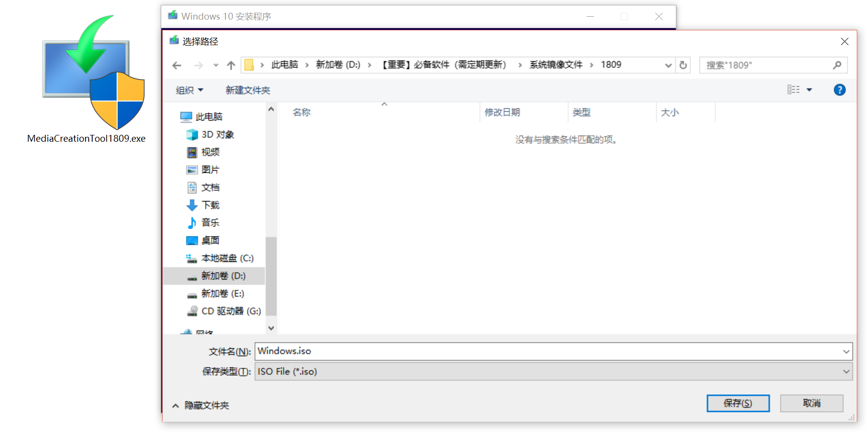Go up one folder level

[x=231, y=65]
